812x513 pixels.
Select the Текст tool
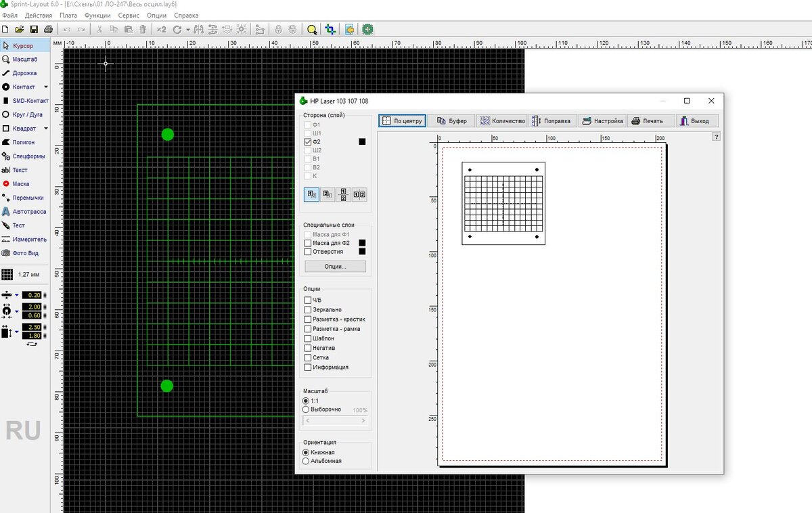pos(25,170)
